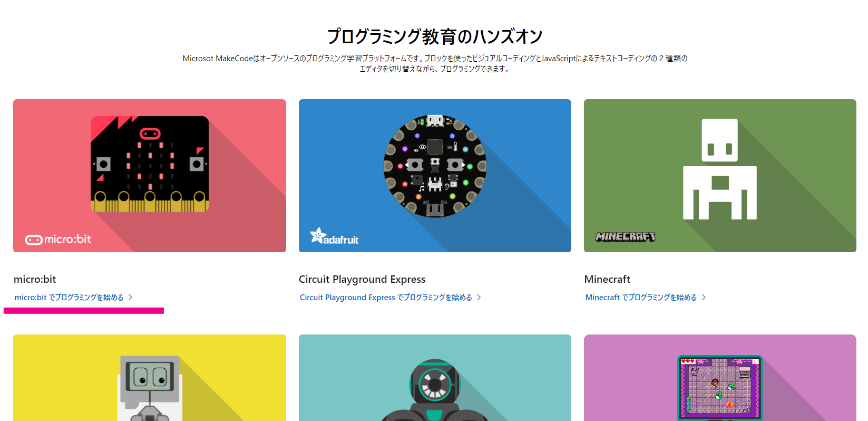Click the MINECRAFT logo on green card
The image size is (868, 421).
point(626,237)
